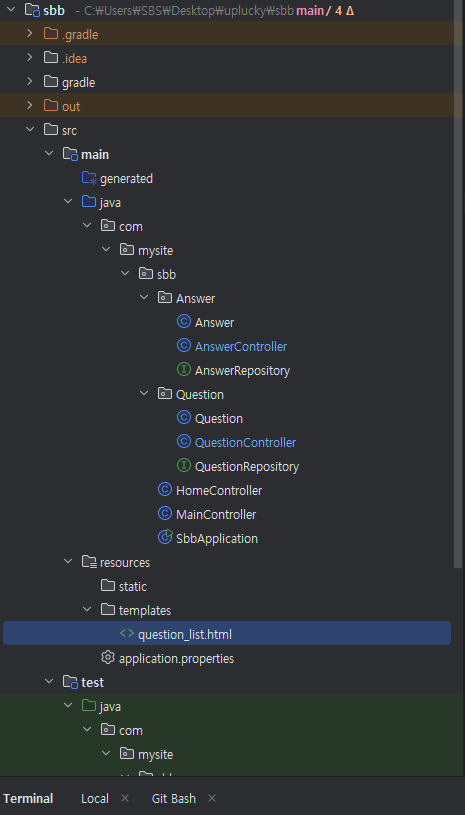
Task: Click the application.properties gear icon
Action: (x=108, y=658)
